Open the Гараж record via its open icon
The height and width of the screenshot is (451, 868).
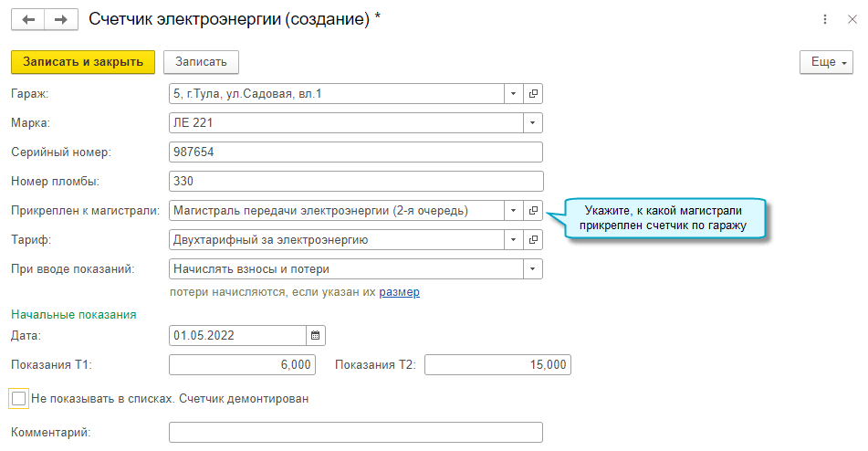pyautogui.click(x=534, y=94)
